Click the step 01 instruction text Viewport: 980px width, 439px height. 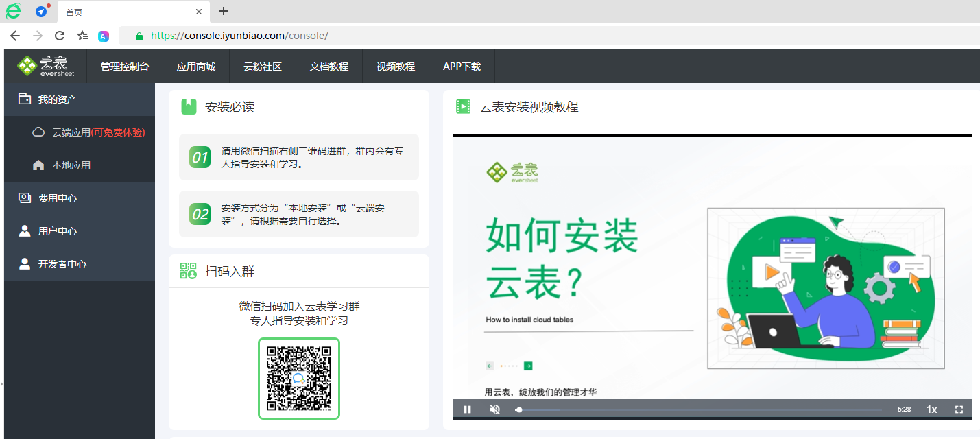312,157
